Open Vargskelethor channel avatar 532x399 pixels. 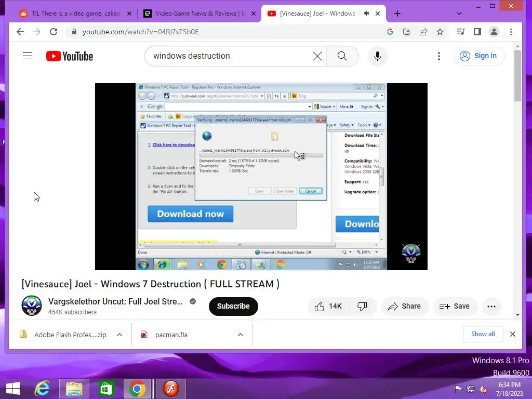click(x=32, y=305)
